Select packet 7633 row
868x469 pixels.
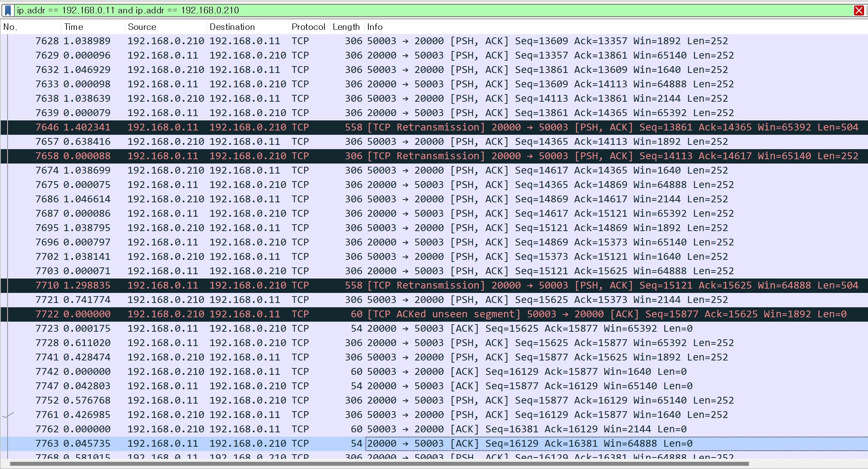434,84
